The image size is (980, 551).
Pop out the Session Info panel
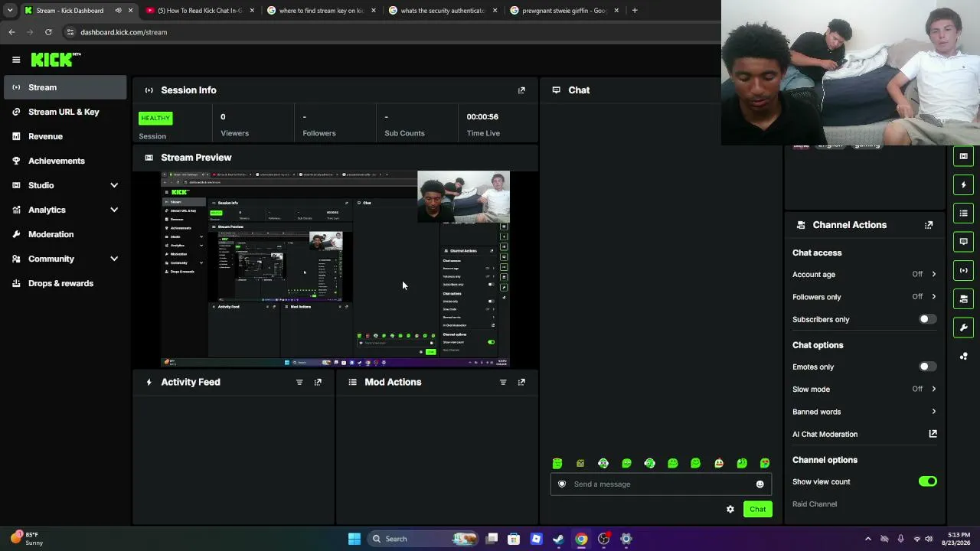pyautogui.click(x=521, y=90)
